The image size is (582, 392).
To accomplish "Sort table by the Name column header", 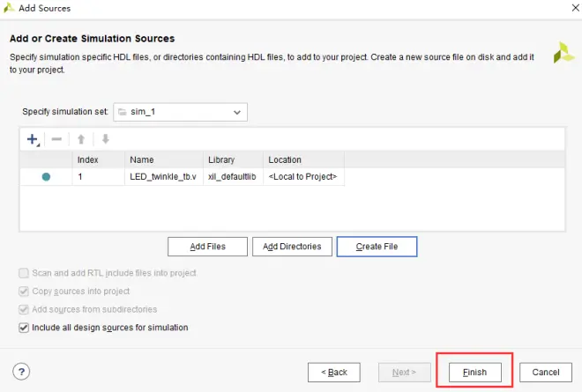I will tap(164, 159).
